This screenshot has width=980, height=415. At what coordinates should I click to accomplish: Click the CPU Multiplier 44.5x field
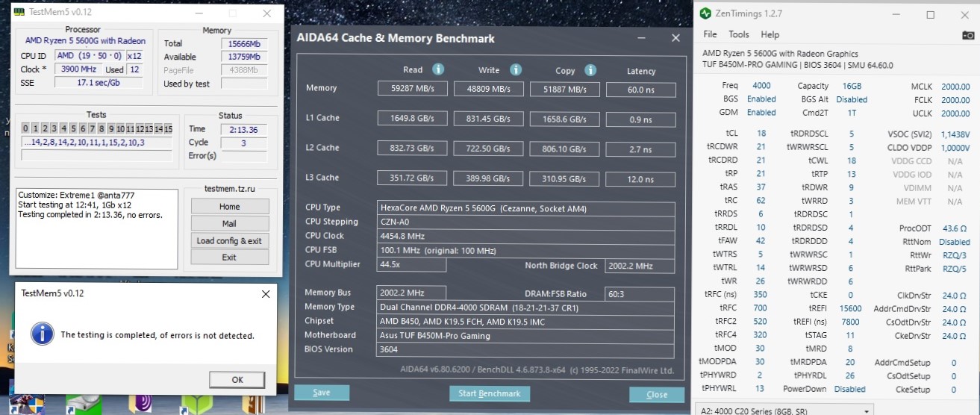point(413,265)
